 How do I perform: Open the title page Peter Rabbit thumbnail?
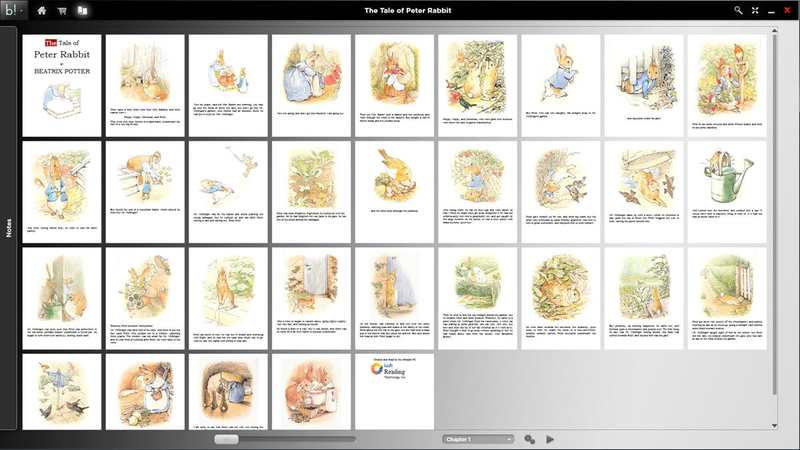coord(62,86)
